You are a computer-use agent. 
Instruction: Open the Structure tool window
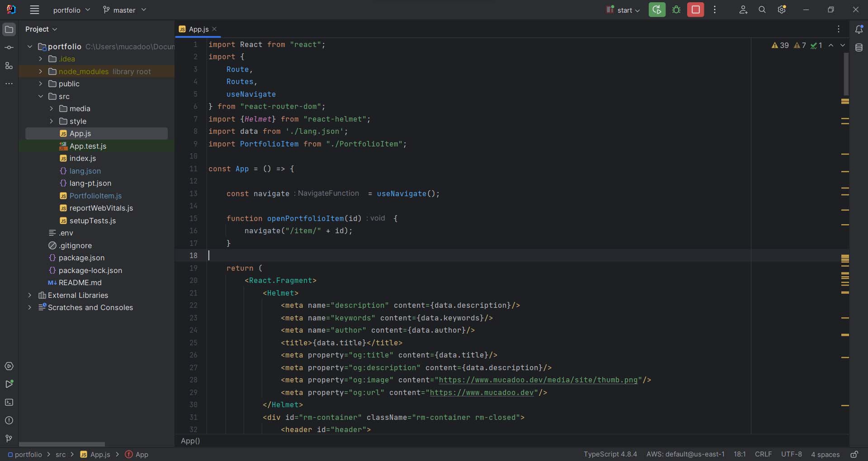click(x=9, y=66)
